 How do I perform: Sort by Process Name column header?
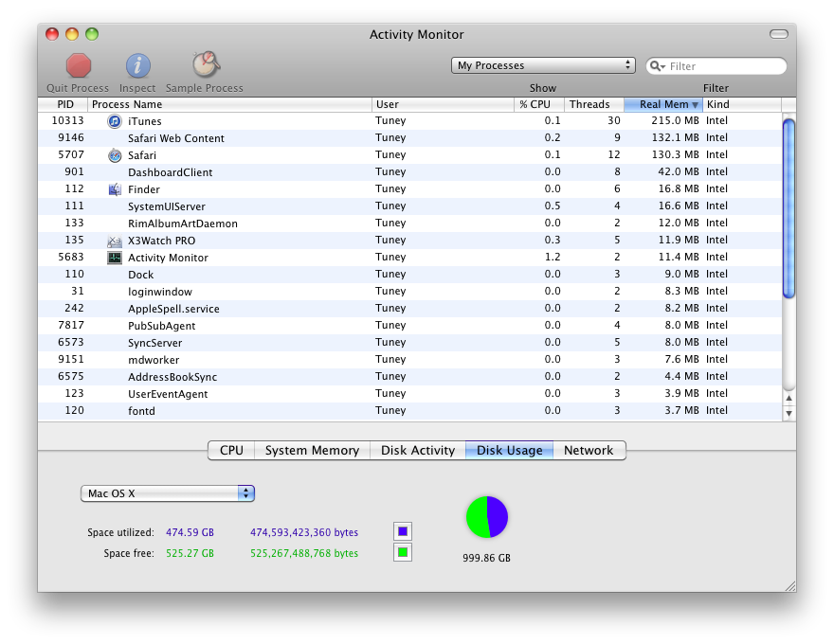click(229, 105)
